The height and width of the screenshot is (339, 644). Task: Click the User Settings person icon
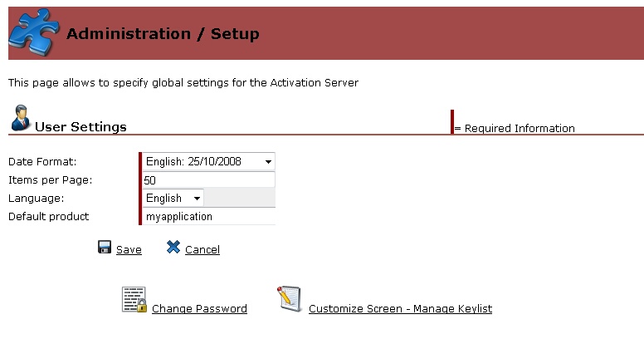click(x=21, y=118)
